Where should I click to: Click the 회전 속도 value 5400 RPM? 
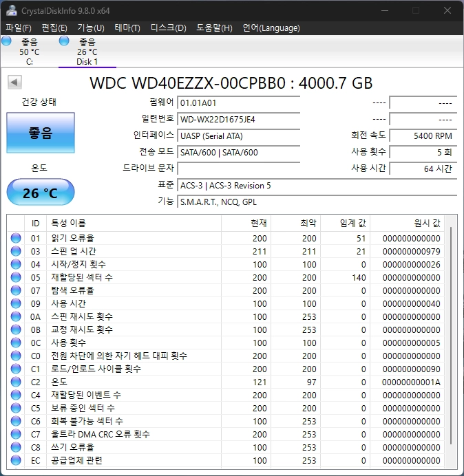click(x=423, y=136)
